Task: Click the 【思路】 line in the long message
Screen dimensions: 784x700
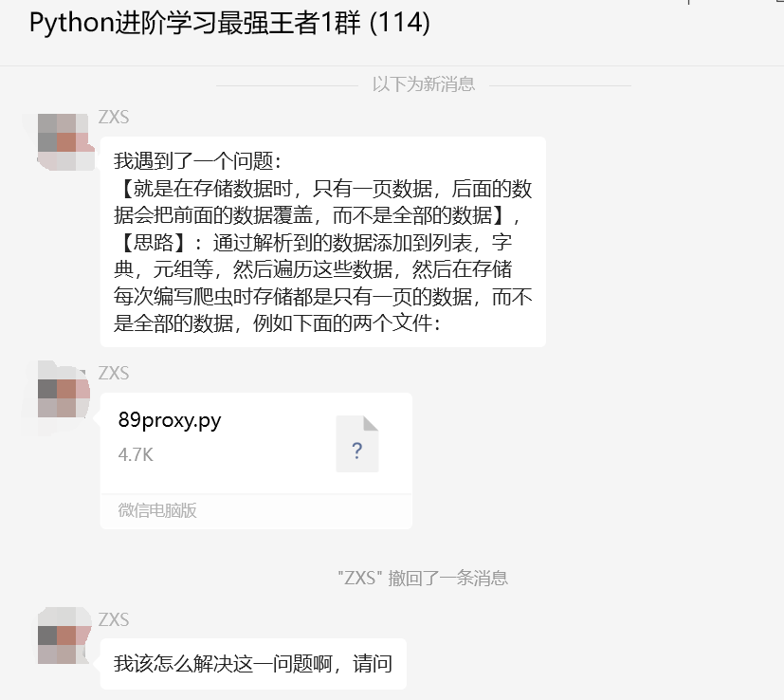Action: [x=314, y=243]
